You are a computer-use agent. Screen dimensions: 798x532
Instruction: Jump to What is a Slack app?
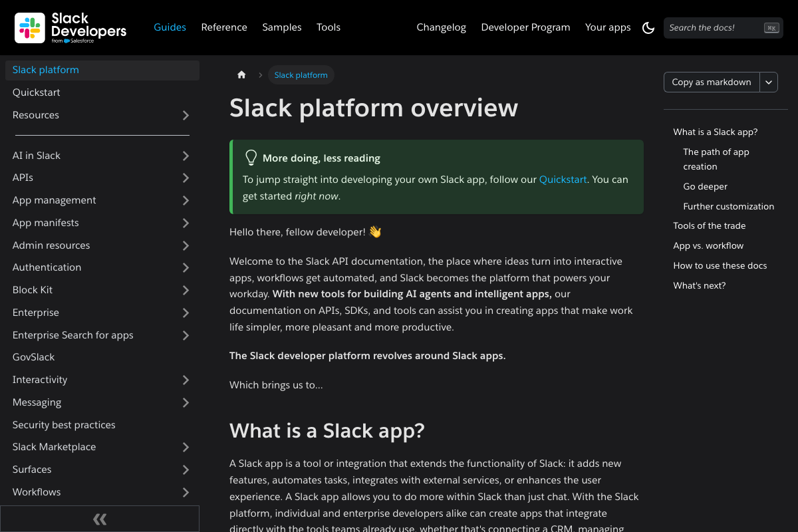(715, 132)
